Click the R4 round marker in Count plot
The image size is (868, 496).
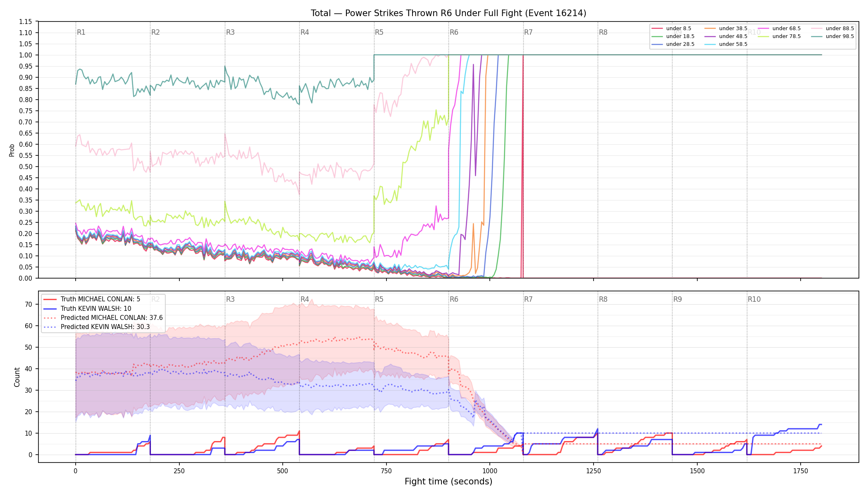click(x=305, y=299)
